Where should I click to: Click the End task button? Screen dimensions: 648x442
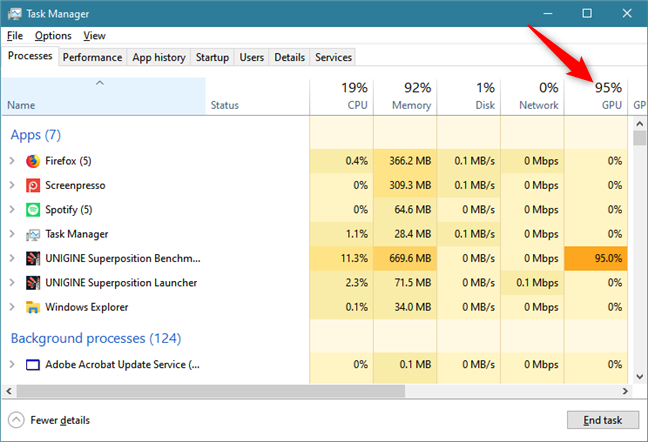[x=603, y=420]
